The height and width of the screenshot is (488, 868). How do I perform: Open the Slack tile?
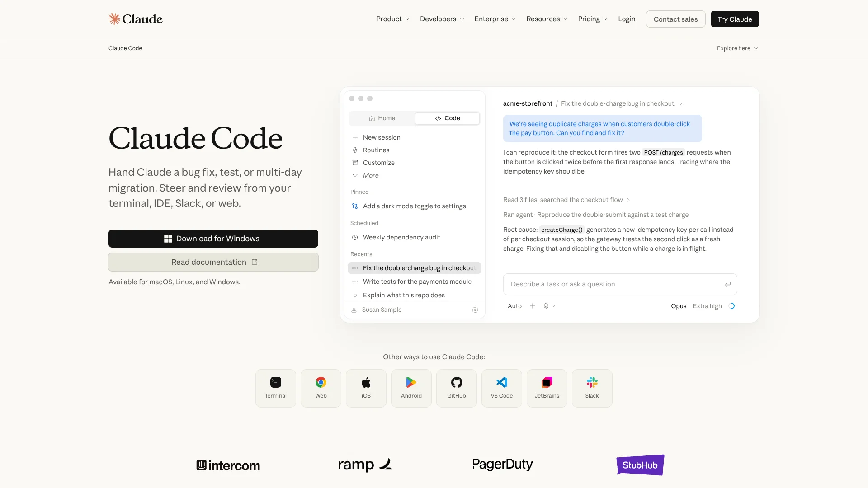(x=592, y=388)
